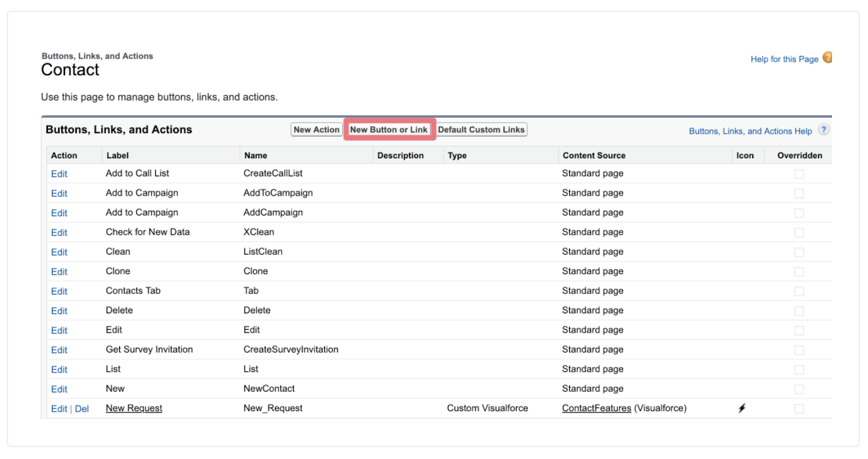Viewport: 868px width, 459px height.
Task: Open Default Custom Links
Action: point(481,130)
